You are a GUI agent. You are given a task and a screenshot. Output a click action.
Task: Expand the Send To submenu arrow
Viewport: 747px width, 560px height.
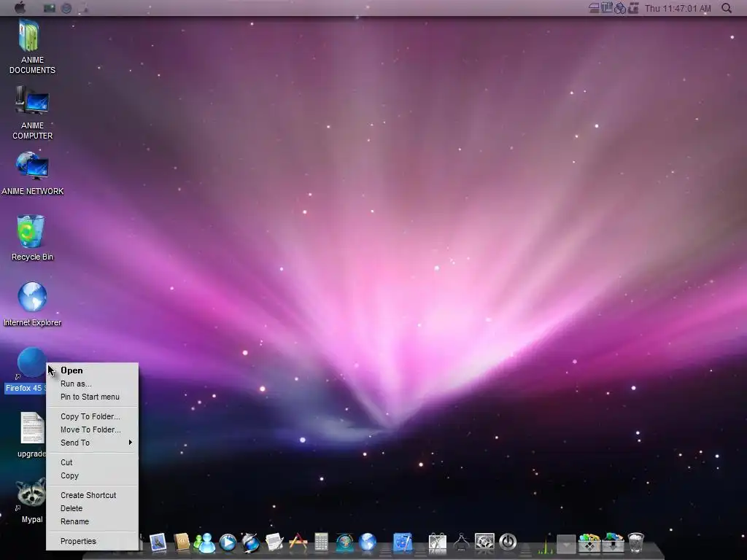[130, 443]
